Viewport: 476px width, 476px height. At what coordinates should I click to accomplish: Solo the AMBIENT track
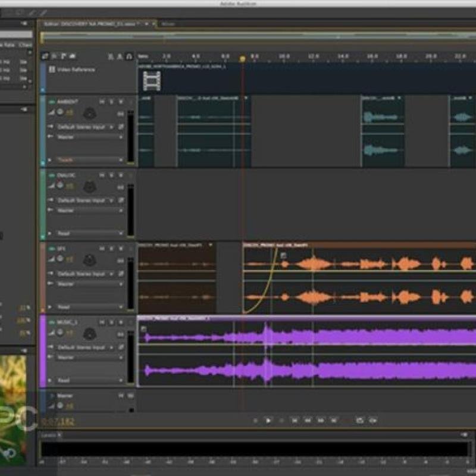click(x=111, y=102)
